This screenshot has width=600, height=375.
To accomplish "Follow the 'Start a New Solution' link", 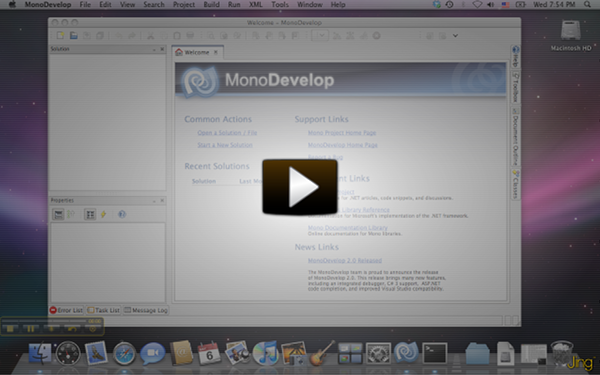I will 225,145.
